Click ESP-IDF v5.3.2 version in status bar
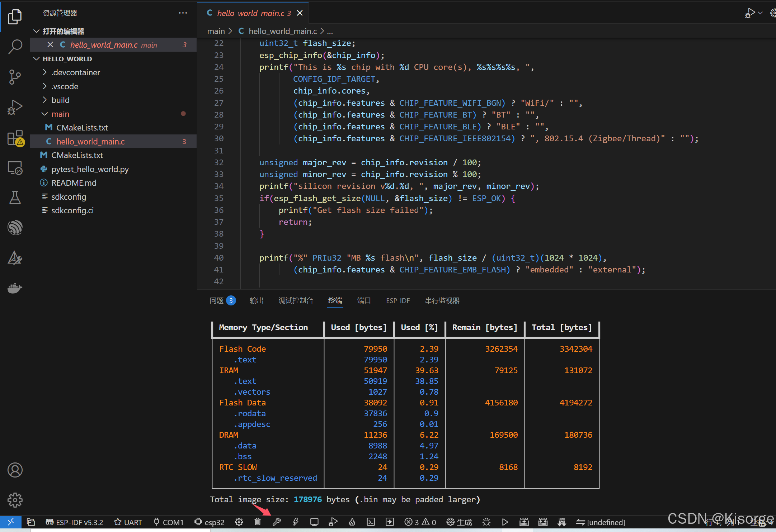 coord(75,522)
